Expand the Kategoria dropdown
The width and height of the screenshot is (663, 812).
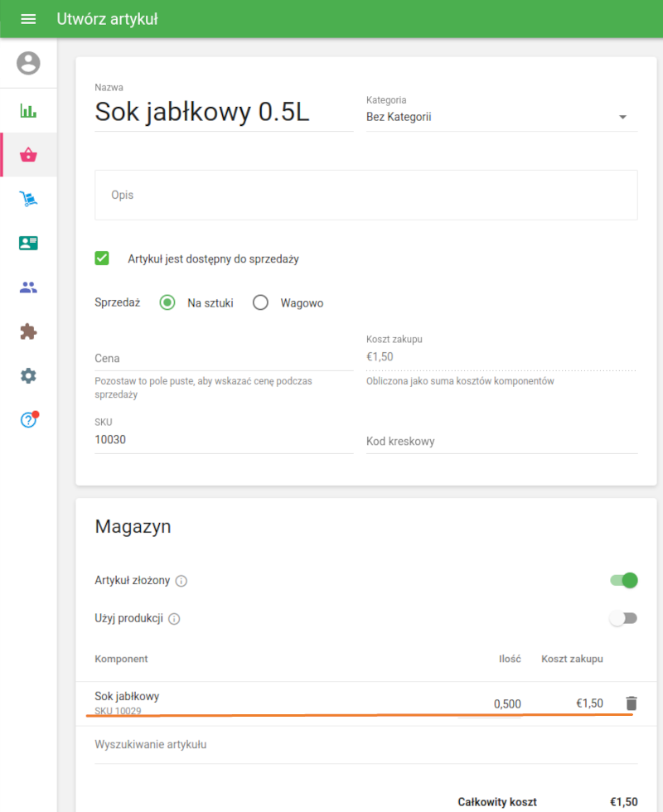click(501, 118)
